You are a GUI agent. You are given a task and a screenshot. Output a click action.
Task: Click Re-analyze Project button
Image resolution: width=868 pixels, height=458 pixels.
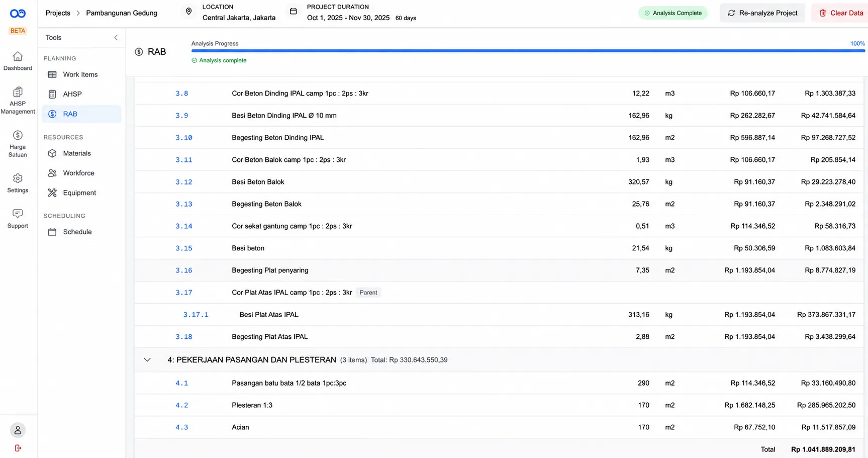pyautogui.click(x=762, y=13)
